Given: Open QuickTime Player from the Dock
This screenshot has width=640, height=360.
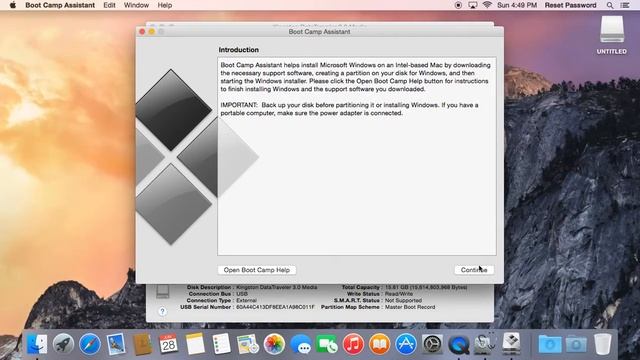Looking at the screenshot, I should coord(459,344).
